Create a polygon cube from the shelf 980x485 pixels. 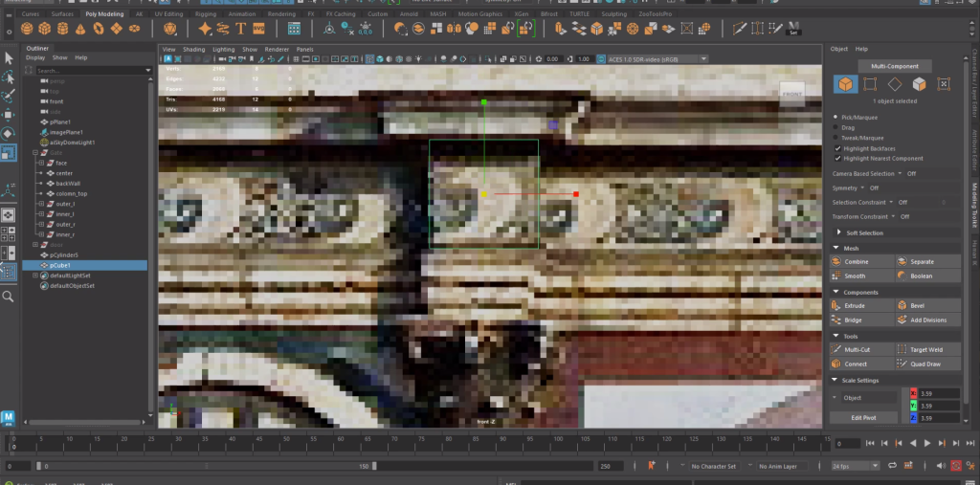coord(44,29)
